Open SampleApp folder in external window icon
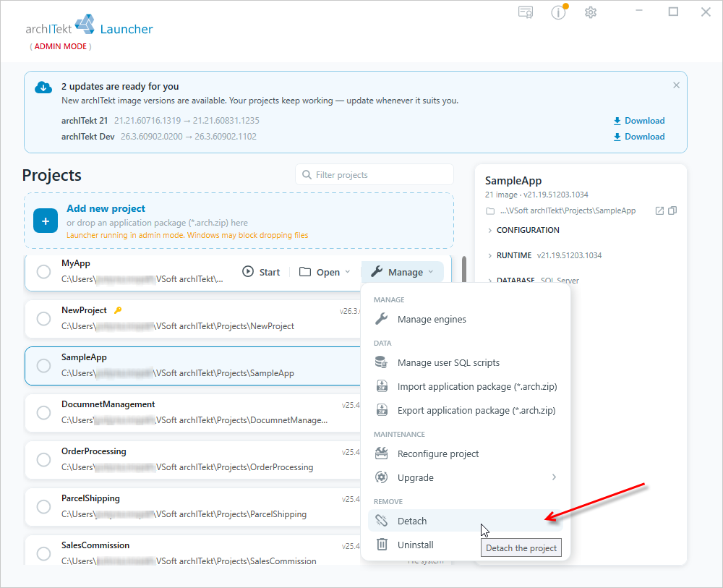723x588 pixels. click(x=659, y=210)
